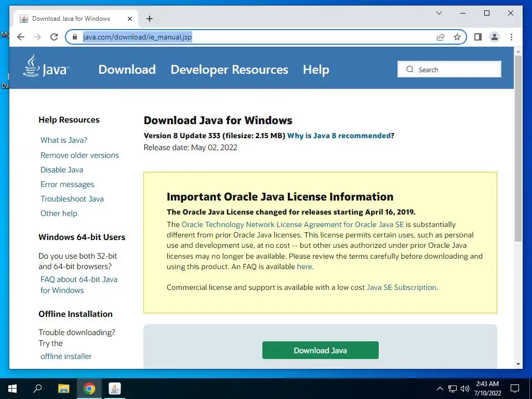Screen dimensions: 532x399
Task: Click the scrollbar up arrow
Action: [518, 52]
